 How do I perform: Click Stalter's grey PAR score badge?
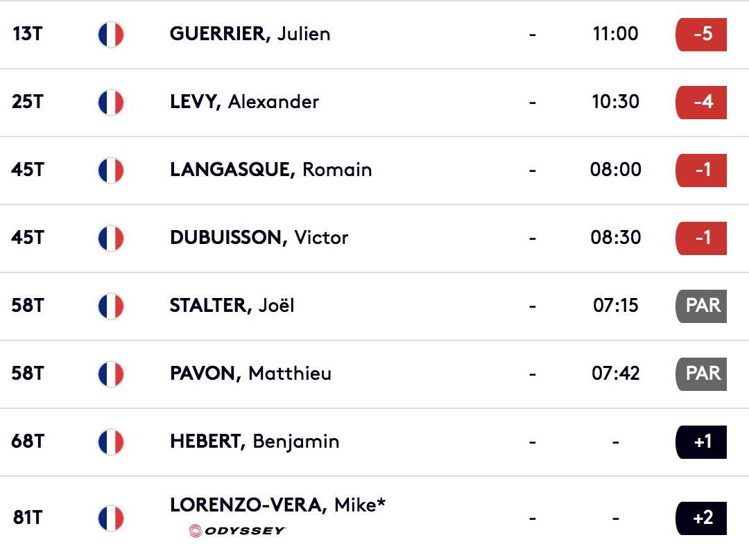701,306
